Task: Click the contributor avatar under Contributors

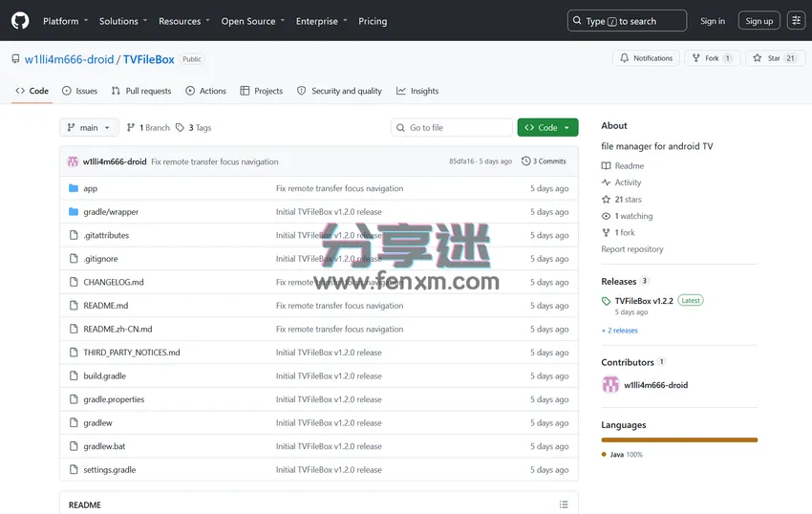Action: pos(610,384)
